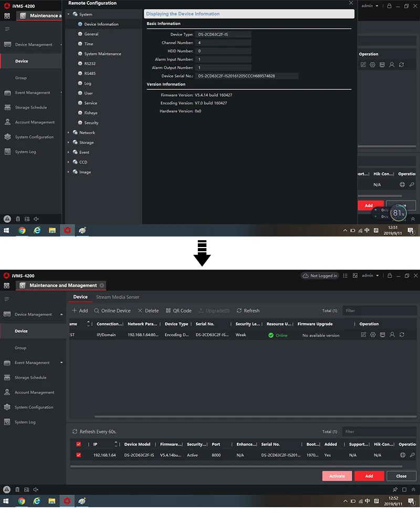
Task: Select the Security item in the Remote Configuration tree
Action: click(x=91, y=122)
